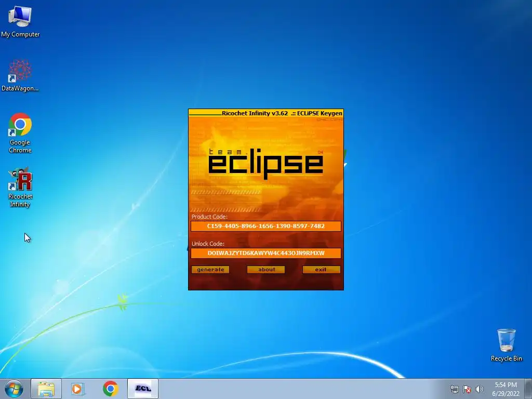The width and height of the screenshot is (532, 399).
Task: Open the Action Center flag icon
Action: (x=467, y=389)
